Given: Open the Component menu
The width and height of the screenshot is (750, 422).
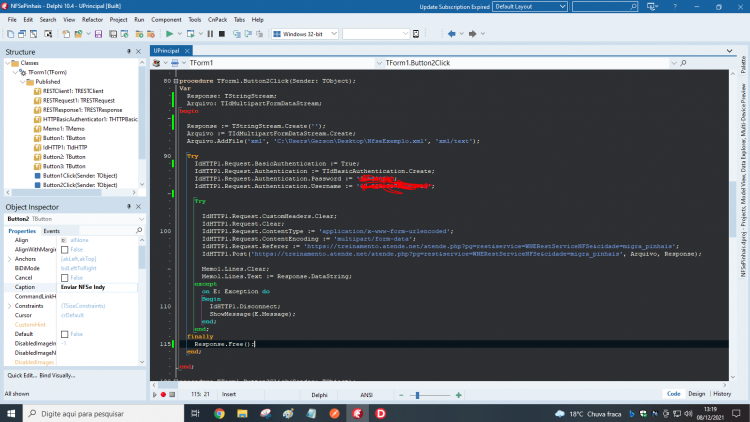Looking at the screenshot, I should (166, 20).
